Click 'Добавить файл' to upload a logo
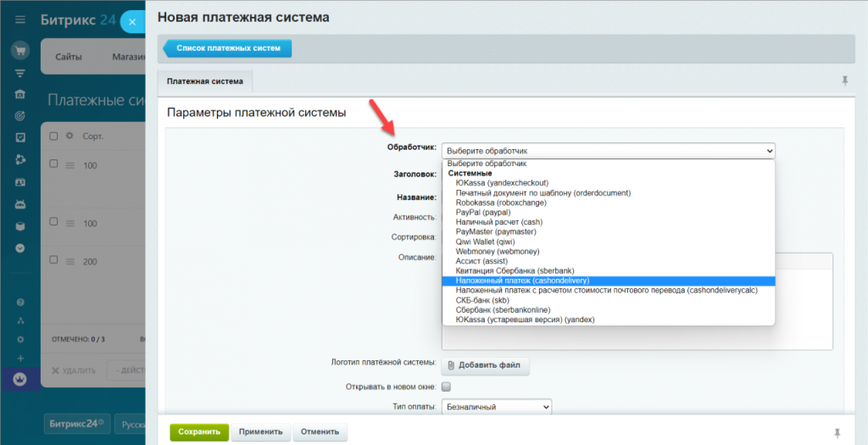 point(486,365)
